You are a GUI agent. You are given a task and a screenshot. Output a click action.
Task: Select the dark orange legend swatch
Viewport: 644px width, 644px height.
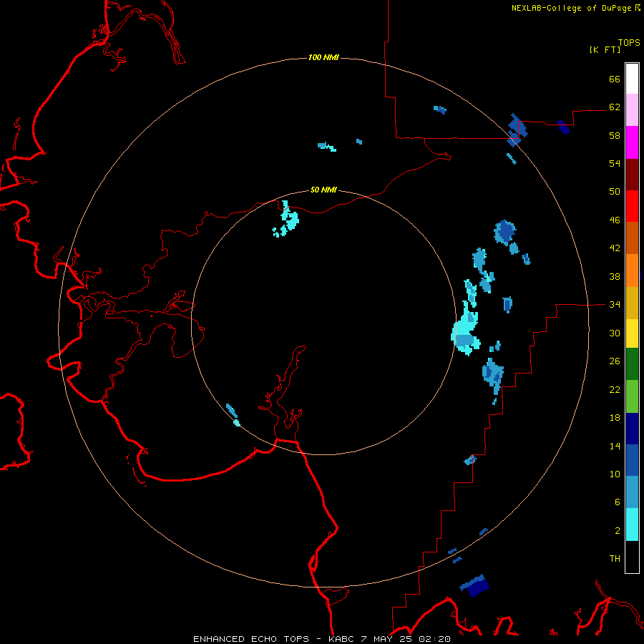[632, 238]
